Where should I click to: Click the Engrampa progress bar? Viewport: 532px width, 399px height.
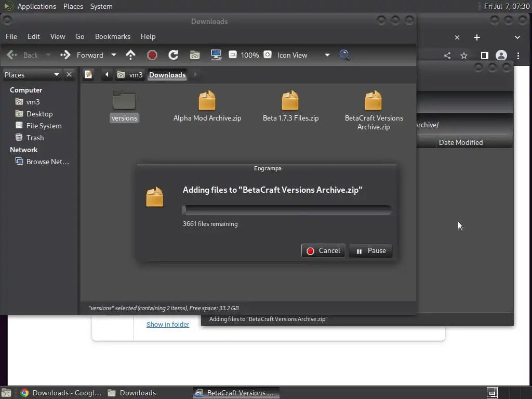(287, 210)
